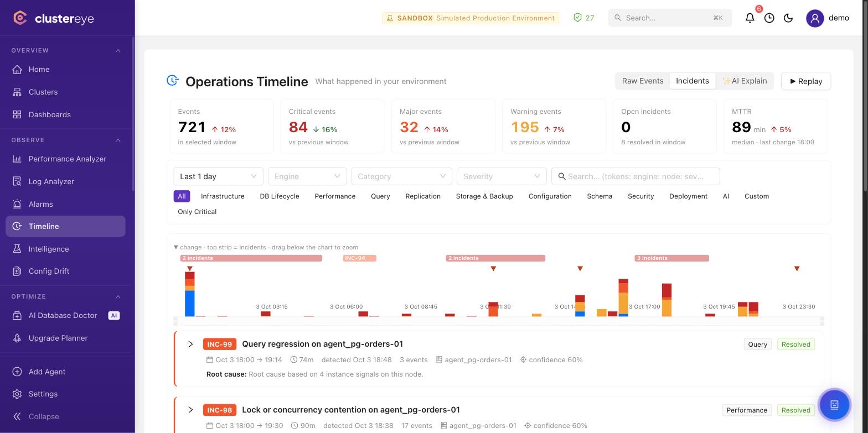
Task: Click the green shield status icon
Action: coord(577,18)
